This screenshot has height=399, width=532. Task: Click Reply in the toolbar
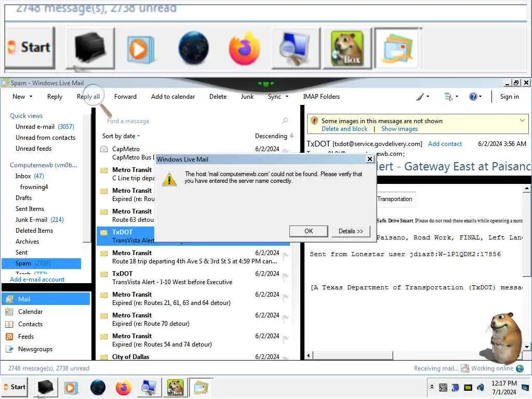(x=55, y=97)
